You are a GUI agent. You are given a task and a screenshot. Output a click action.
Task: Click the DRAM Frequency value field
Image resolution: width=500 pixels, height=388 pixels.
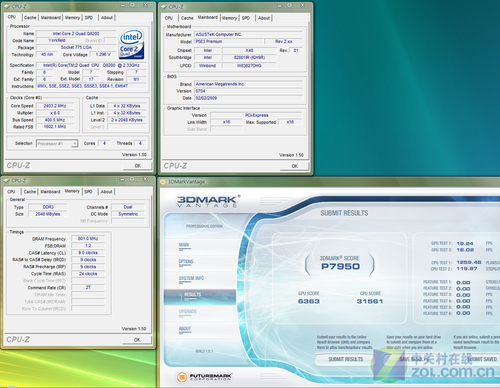tap(88, 239)
